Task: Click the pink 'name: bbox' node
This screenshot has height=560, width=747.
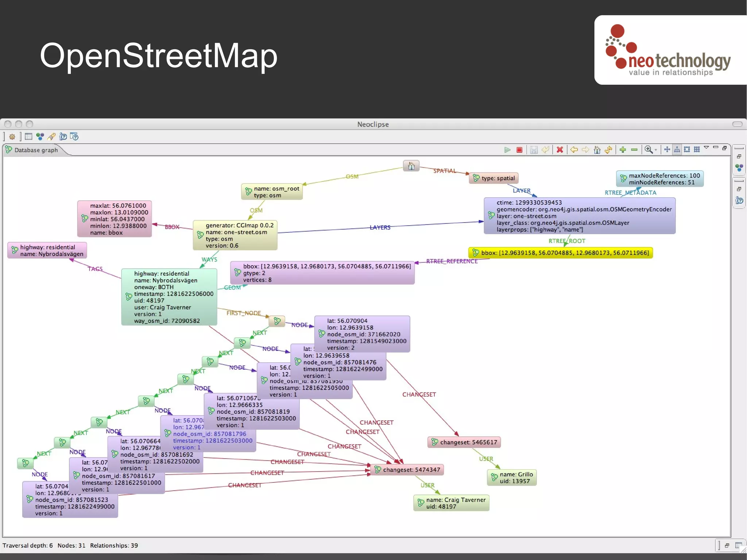Action: click(x=115, y=219)
